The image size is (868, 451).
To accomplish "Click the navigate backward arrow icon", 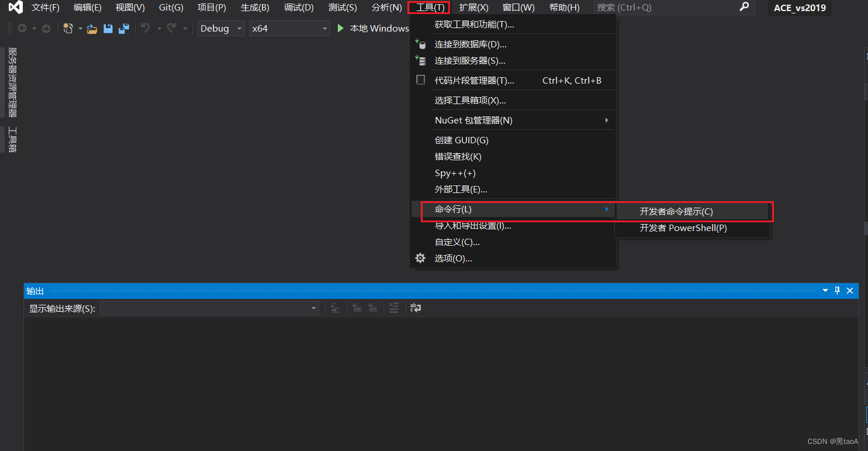I will tap(22, 28).
